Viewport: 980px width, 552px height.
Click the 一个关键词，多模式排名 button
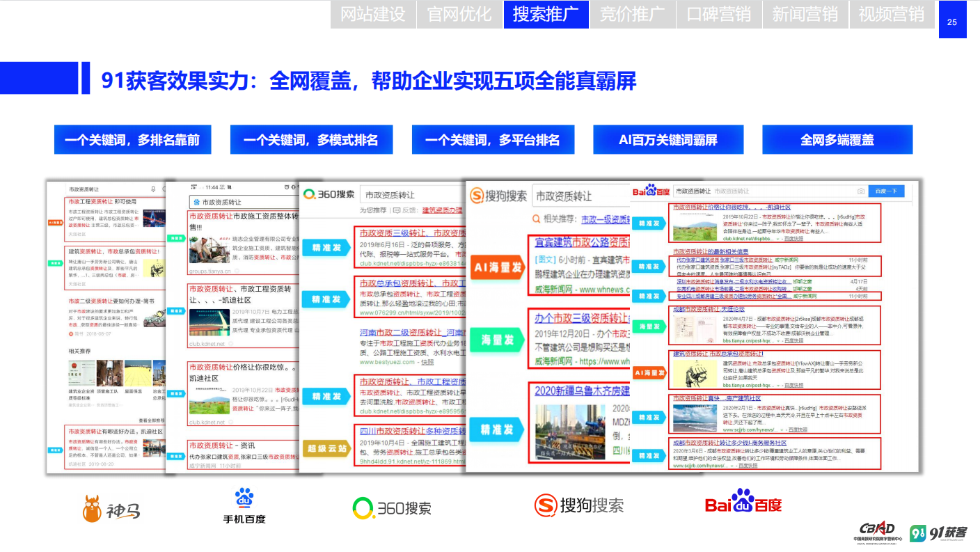pyautogui.click(x=311, y=140)
